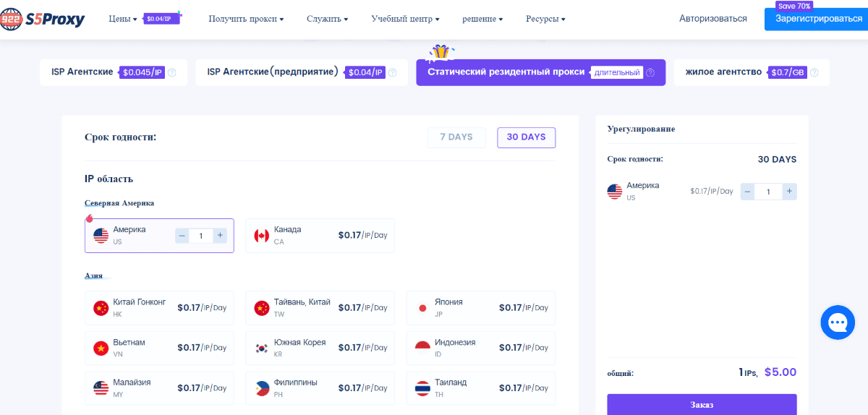Click the 922 S5Proxy logo

pos(43,19)
